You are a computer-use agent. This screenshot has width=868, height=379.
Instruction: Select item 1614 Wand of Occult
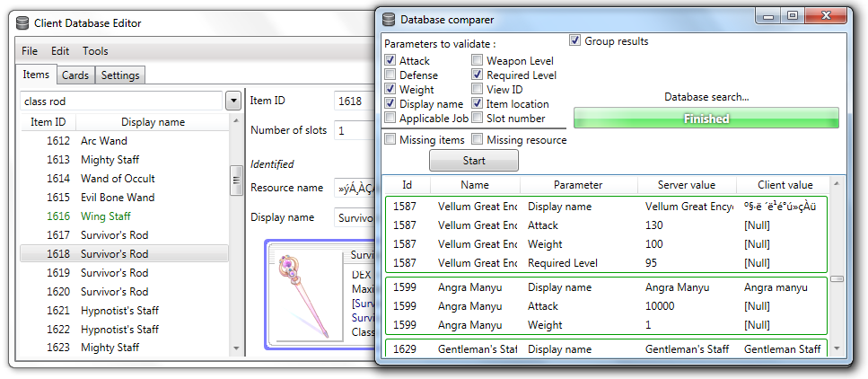[125, 179]
